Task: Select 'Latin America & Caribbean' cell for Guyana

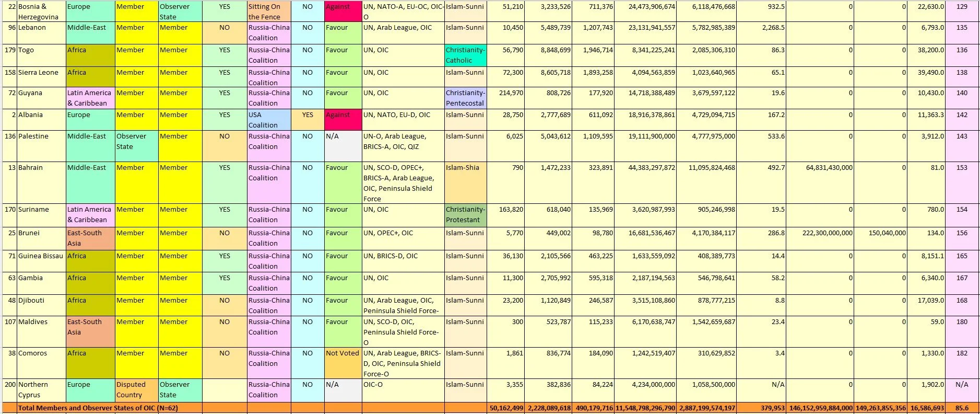Action: 90,98
